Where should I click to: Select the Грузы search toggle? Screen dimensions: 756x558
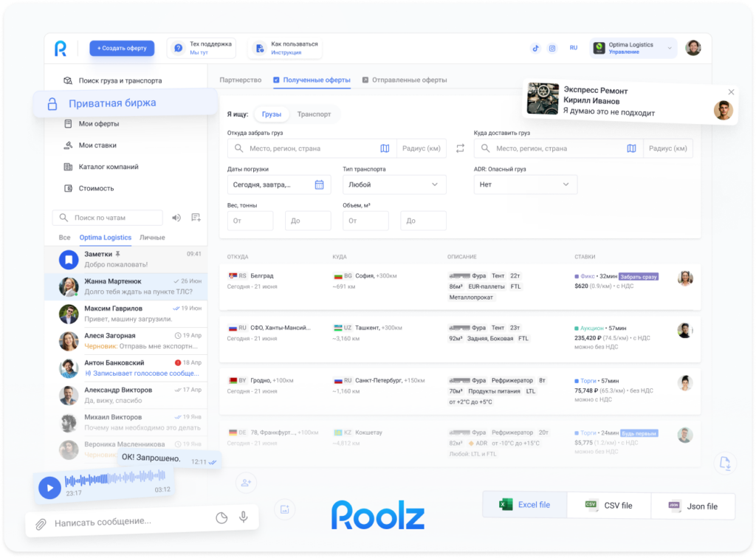point(272,114)
